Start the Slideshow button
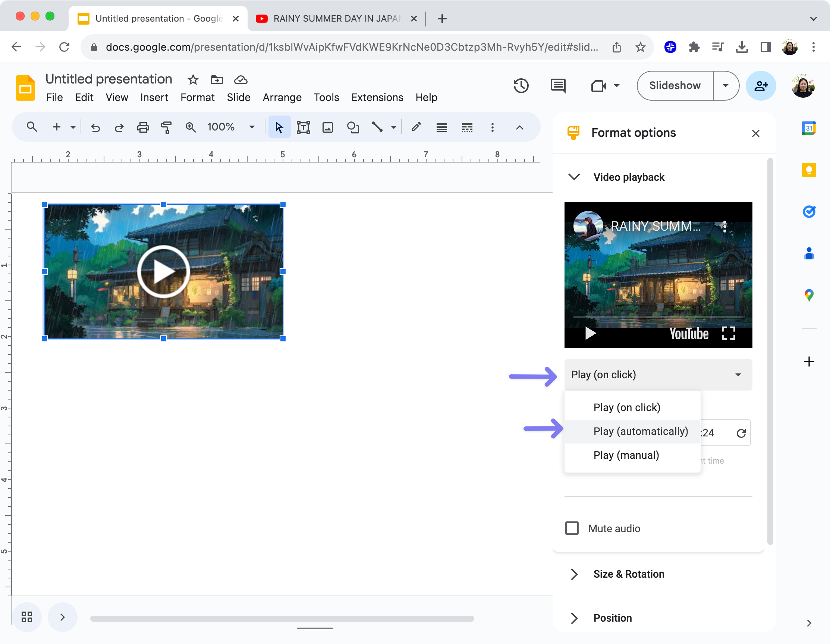Screen dimensions: 830x644 coord(675,85)
